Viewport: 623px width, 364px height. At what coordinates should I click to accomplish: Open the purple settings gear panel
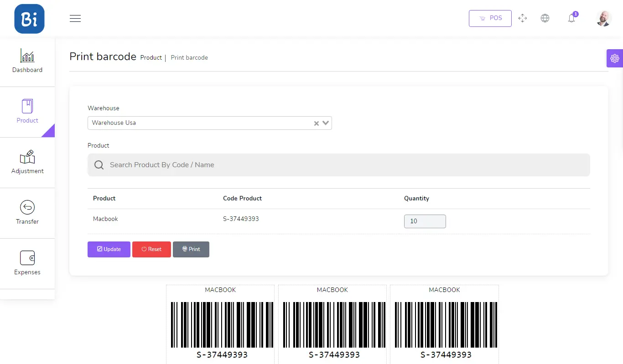pos(615,58)
